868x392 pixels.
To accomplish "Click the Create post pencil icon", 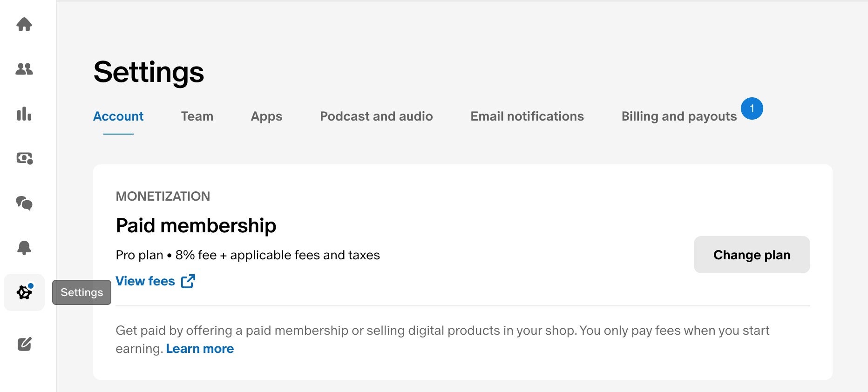I will [24, 344].
